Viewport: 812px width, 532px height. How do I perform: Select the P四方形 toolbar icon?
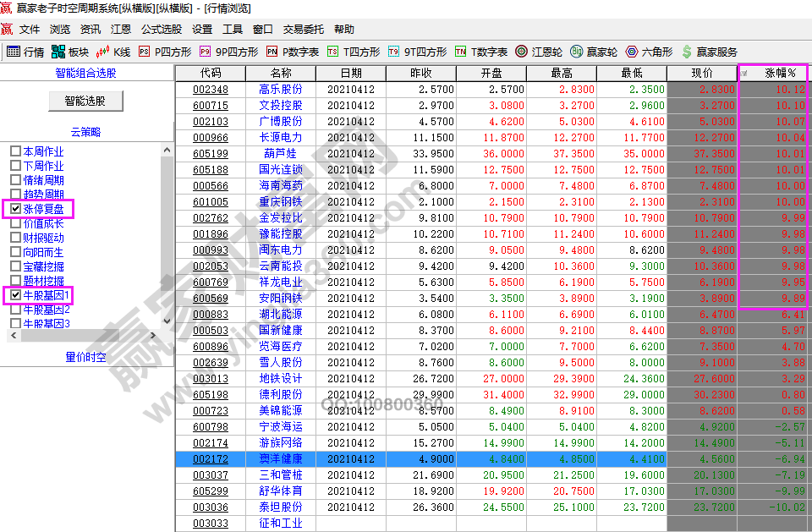pos(144,52)
